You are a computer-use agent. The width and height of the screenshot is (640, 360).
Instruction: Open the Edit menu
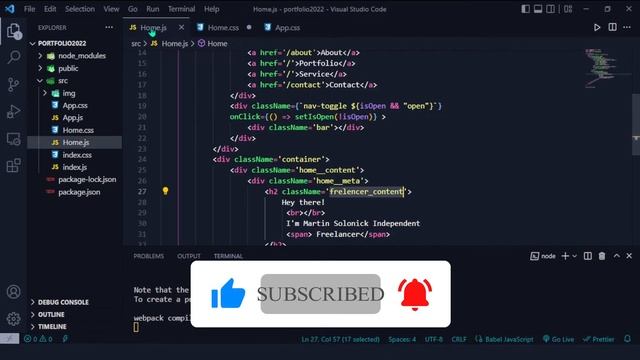50,9
